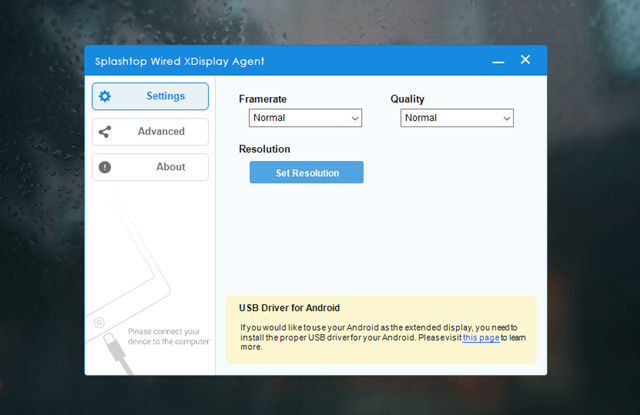
Task: Open the Framerate dropdown
Action: click(305, 118)
